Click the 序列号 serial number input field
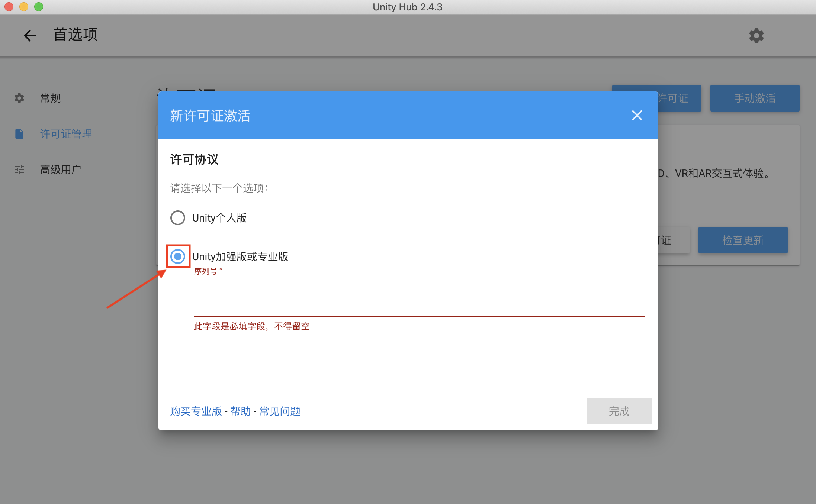Image resolution: width=816 pixels, height=504 pixels. [x=419, y=306]
